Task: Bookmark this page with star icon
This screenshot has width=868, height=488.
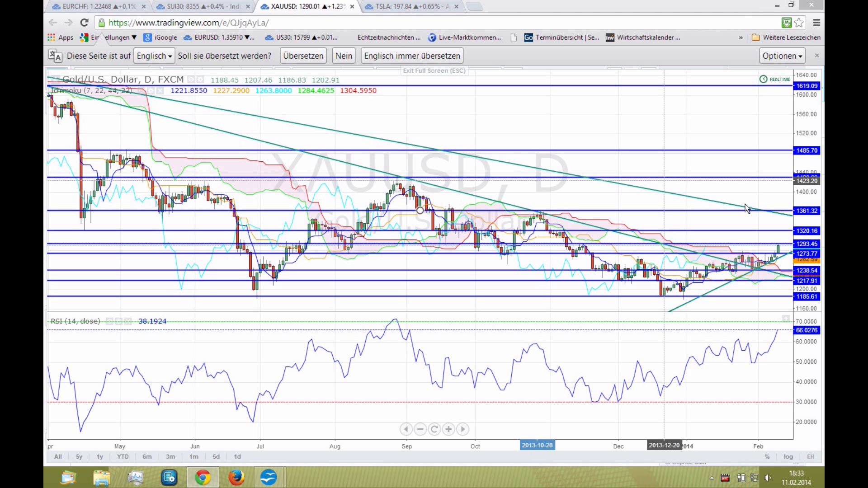Action: pos(799,23)
